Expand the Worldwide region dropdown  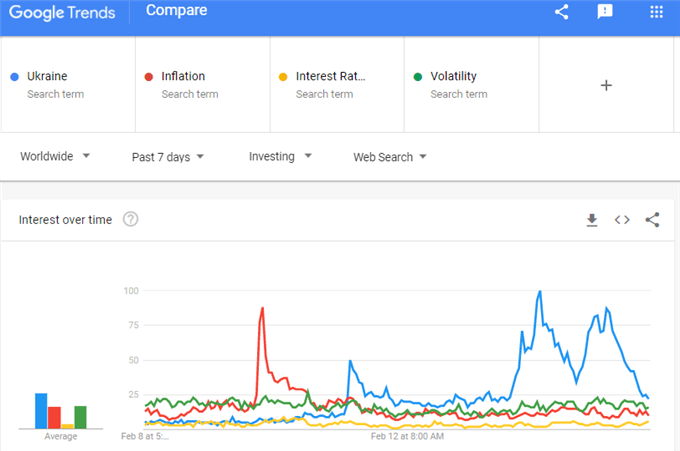55,156
